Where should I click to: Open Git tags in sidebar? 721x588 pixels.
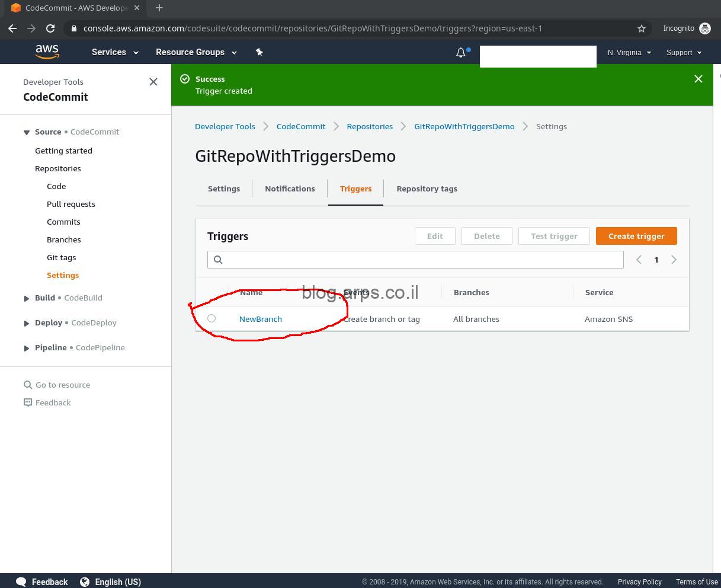[61, 257]
